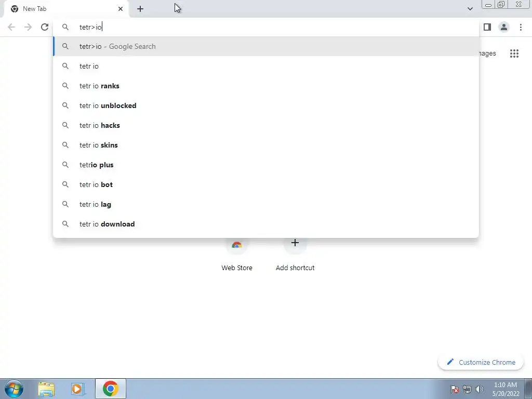Go forward using the forward arrow
532x399 pixels.
tap(28, 27)
